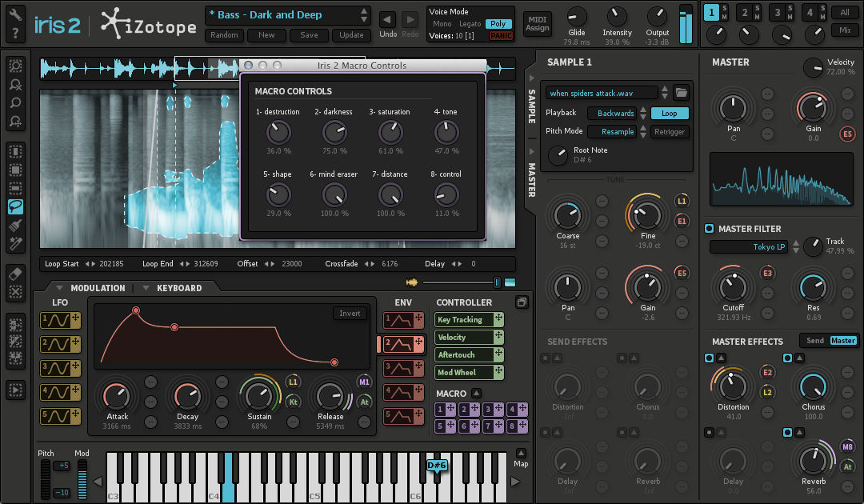Choose the Magic Wand tool

[x=15, y=243]
